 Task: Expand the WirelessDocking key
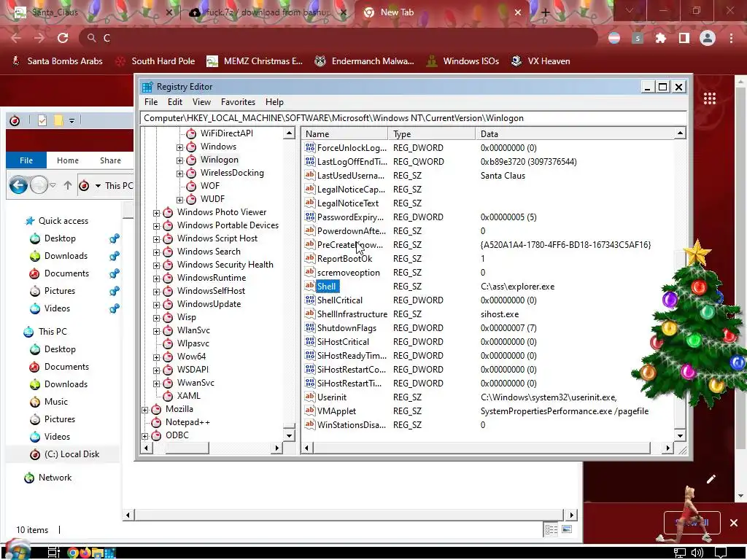(x=179, y=174)
